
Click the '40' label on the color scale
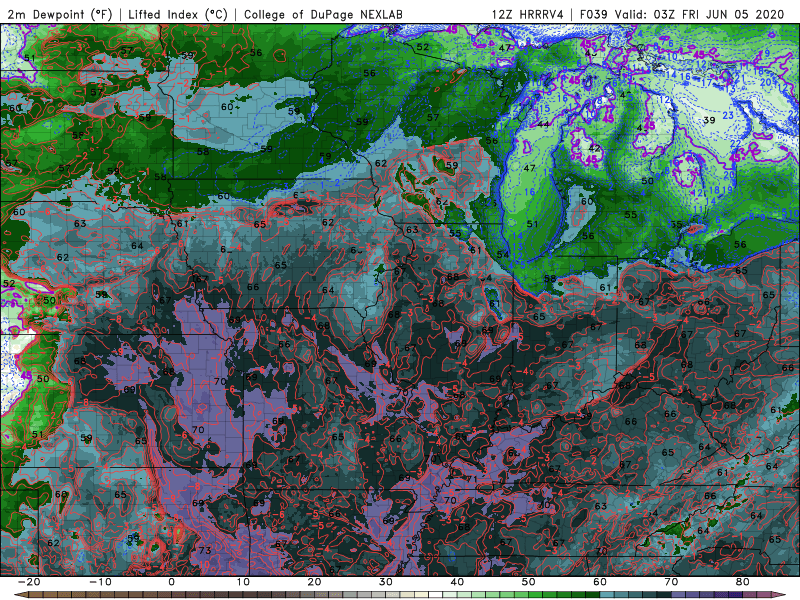tap(457, 582)
